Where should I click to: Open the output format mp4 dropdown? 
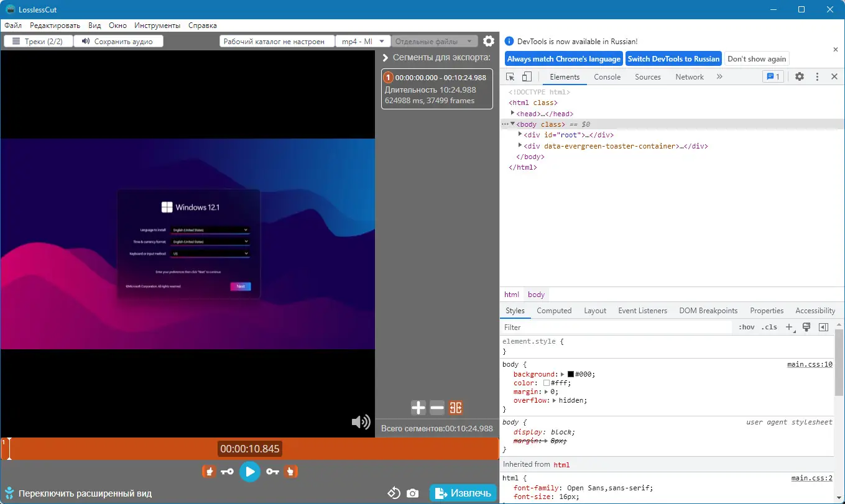coord(364,41)
